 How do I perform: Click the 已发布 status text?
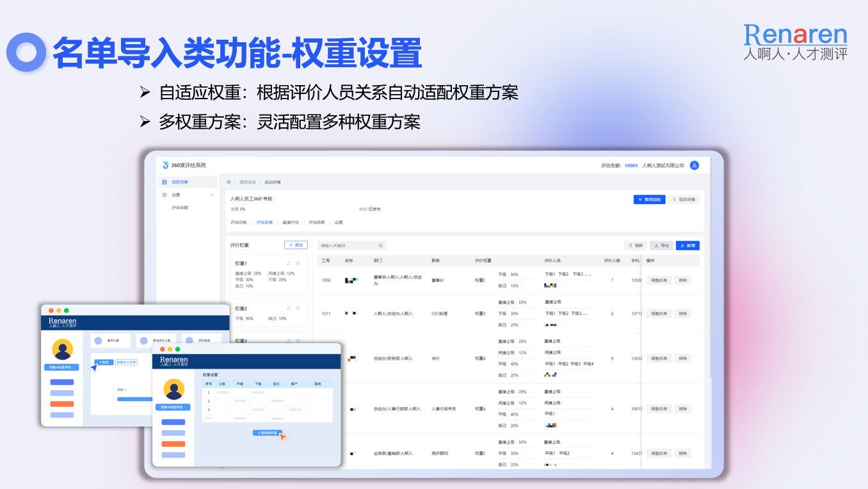click(x=374, y=209)
